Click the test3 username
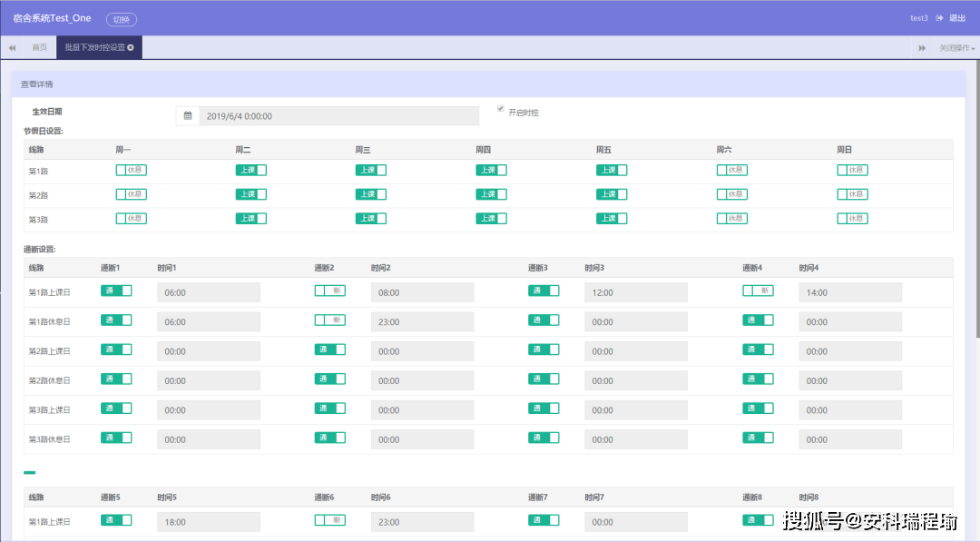 coord(918,18)
